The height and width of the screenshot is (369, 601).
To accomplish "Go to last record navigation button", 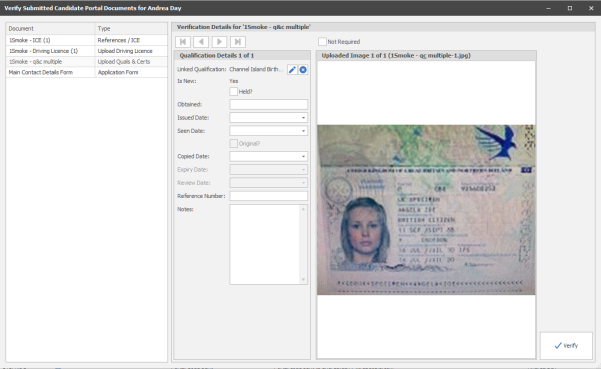I will point(238,42).
